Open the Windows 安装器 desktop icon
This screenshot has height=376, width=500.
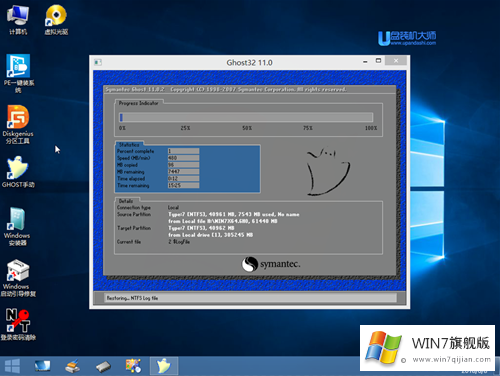[17, 227]
